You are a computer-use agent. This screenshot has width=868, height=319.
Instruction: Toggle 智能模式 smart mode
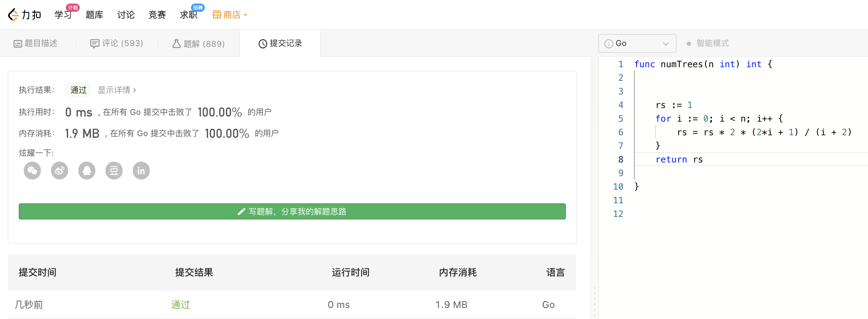tap(708, 43)
